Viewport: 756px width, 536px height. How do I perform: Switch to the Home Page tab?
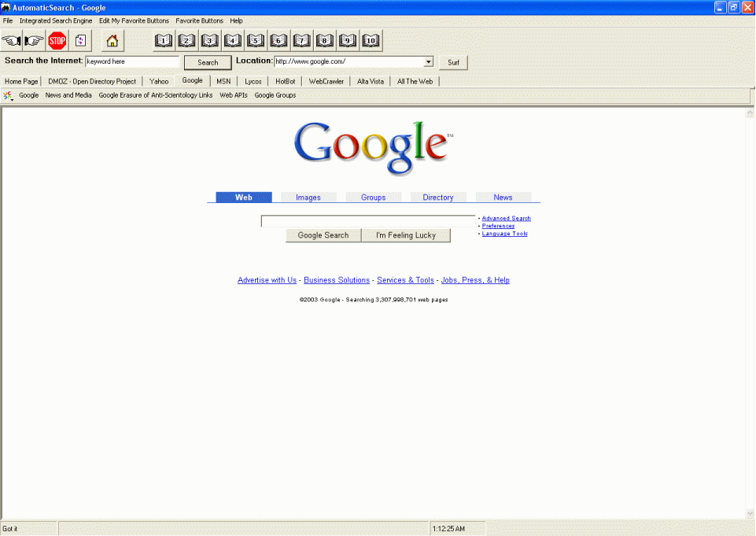21,82
